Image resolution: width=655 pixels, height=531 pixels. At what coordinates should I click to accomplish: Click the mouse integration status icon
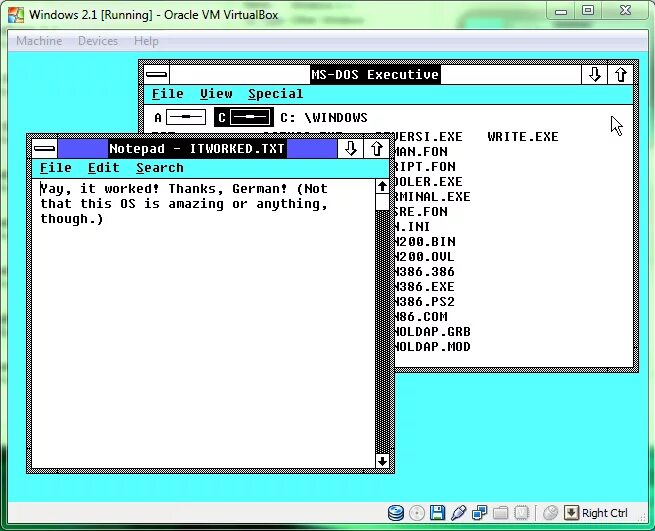(551, 513)
